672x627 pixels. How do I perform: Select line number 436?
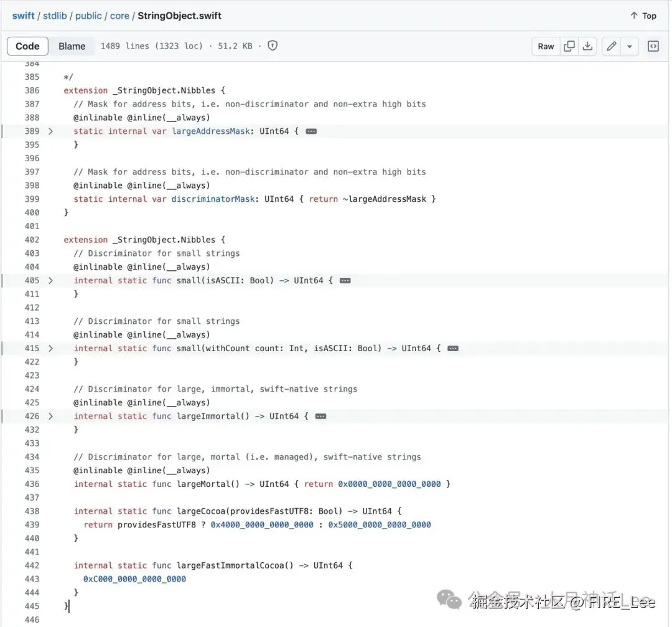tap(32, 484)
